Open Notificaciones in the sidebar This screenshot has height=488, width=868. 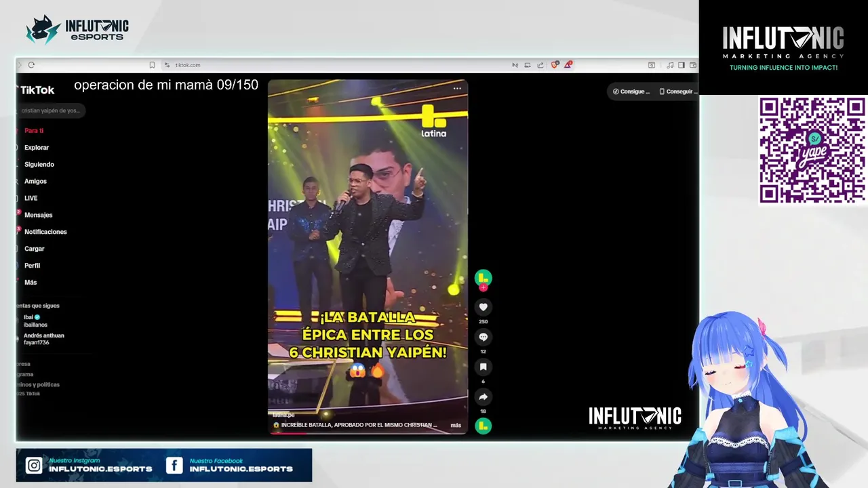(45, 232)
